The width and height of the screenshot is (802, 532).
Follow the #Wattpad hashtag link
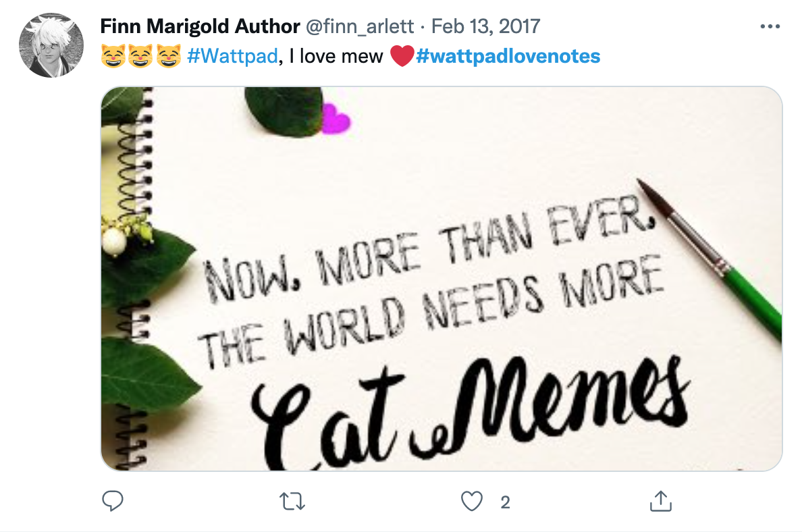tap(232, 56)
